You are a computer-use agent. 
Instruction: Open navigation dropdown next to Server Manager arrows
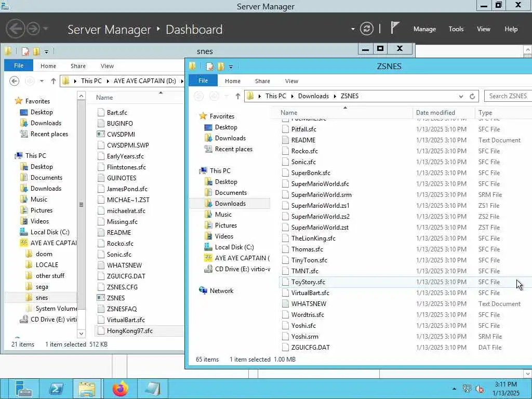tap(46, 29)
